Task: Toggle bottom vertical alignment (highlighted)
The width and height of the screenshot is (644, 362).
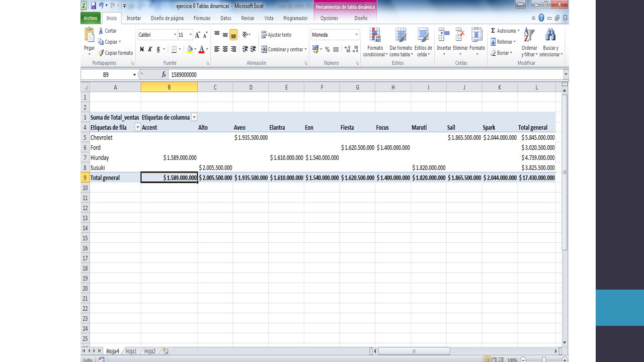Action: point(233,35)
